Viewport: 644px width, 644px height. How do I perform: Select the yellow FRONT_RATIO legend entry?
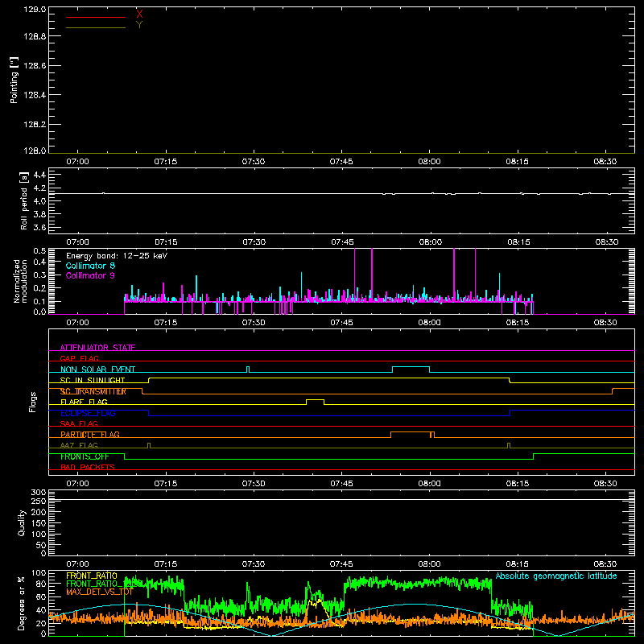pyautogui.click(x=92, y=576)
